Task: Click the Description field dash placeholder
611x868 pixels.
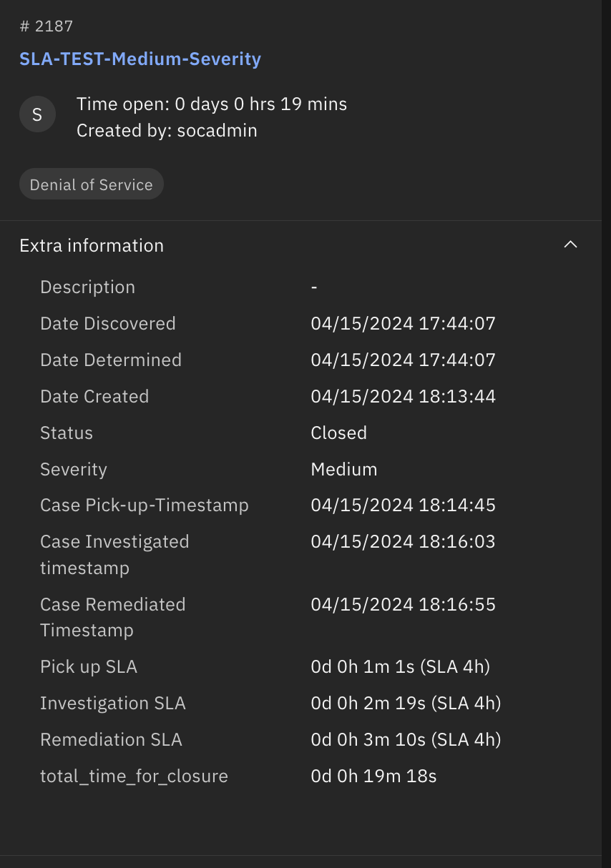Action: [x=313, y=287]
